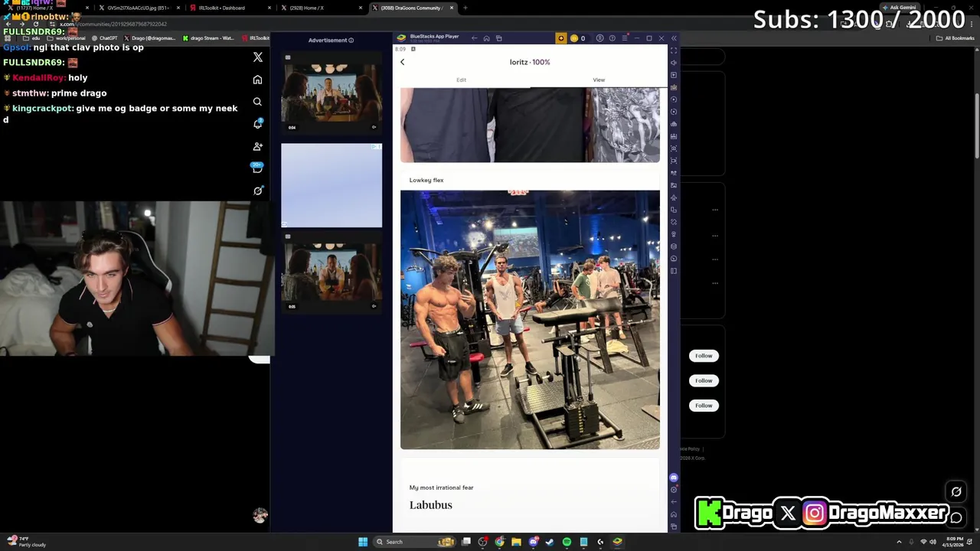
Task: Click the third Follow button
Action: 704,406
